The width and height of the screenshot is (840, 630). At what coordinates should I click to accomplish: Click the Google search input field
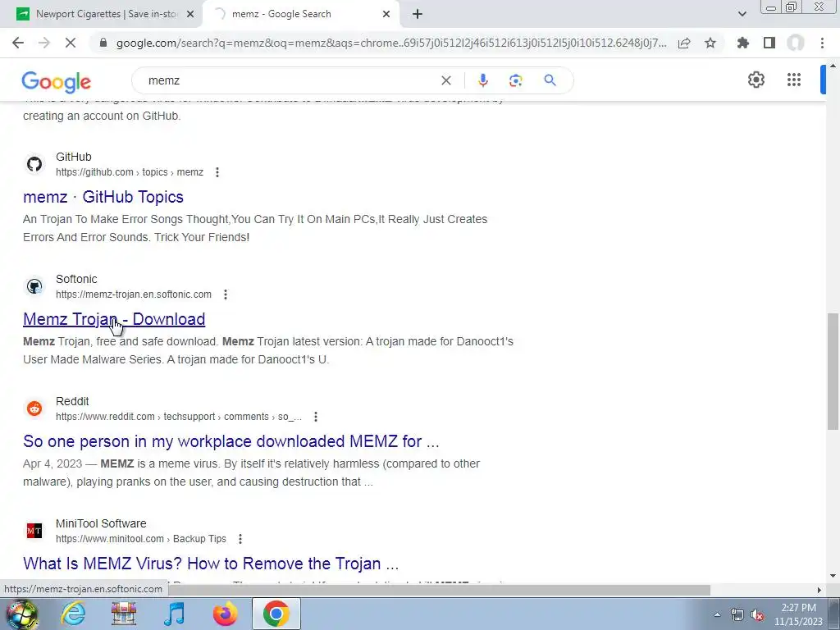(x=290, y=80)
